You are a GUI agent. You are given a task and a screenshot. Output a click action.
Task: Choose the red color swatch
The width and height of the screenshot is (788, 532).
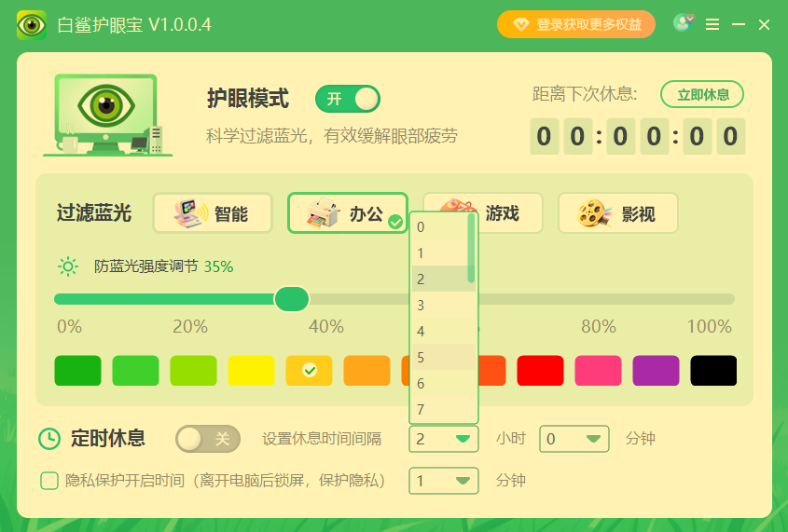point(540,371)
